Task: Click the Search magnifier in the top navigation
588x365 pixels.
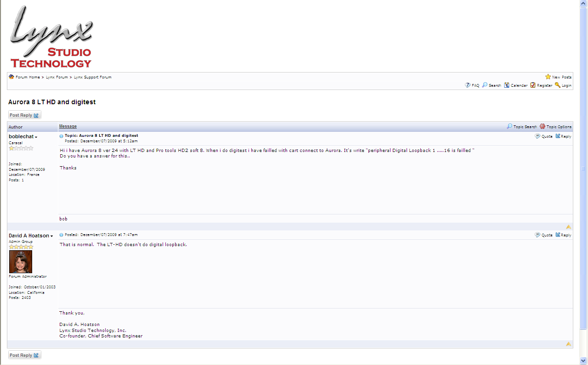Action: [x=485, y=85]
